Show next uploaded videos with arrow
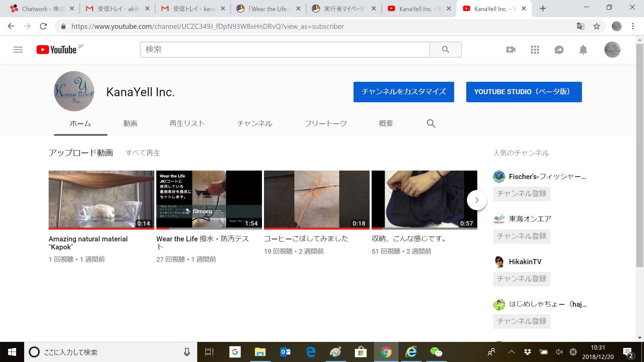This screenshot has height=362, width=644. pos(477,200)
